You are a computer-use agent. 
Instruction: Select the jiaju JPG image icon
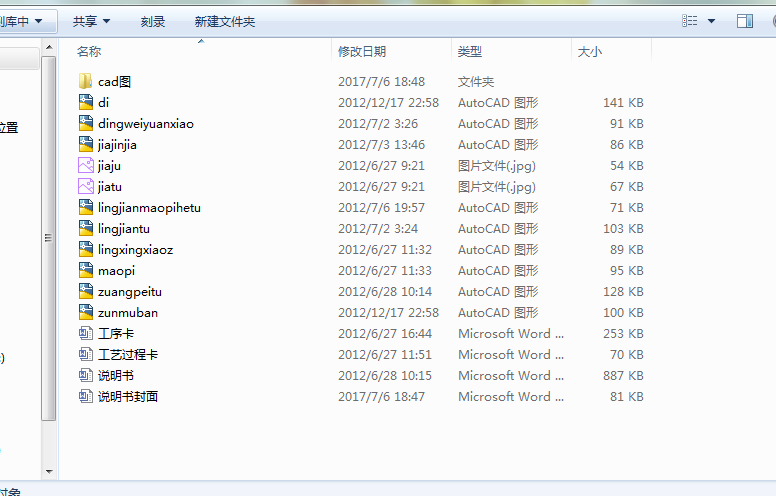coord(85,166)
